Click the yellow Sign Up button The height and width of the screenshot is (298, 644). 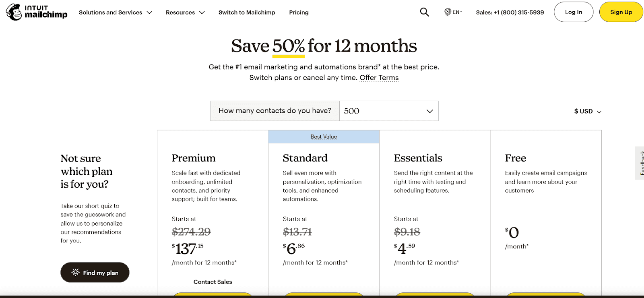(621, 12)
